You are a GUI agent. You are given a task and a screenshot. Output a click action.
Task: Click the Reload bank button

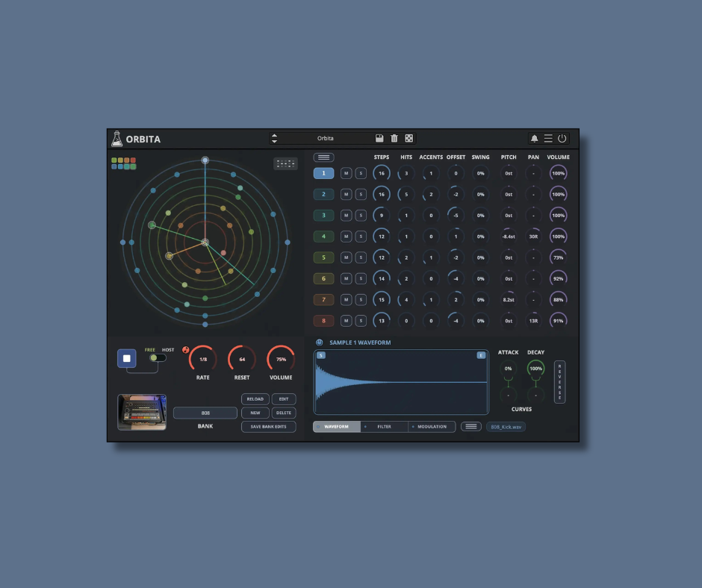[x=255, y=398]
